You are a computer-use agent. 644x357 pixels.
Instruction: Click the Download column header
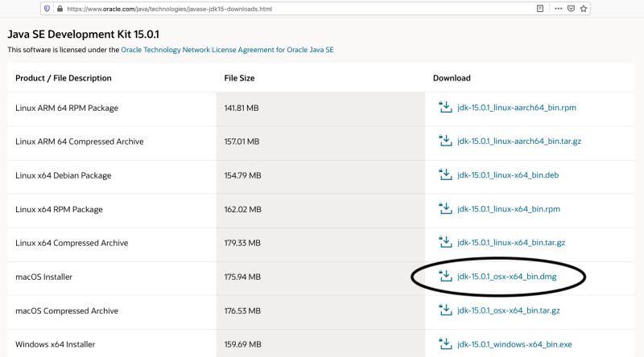tap(452, 78)
